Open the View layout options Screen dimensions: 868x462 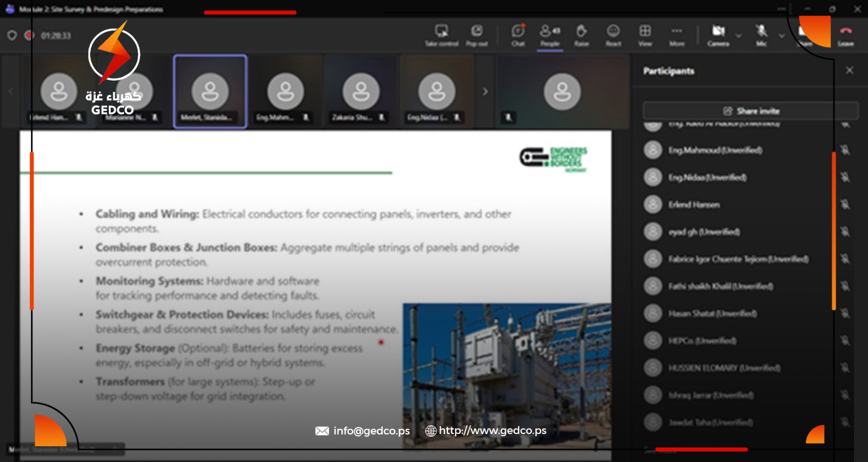tap(645, 31)
